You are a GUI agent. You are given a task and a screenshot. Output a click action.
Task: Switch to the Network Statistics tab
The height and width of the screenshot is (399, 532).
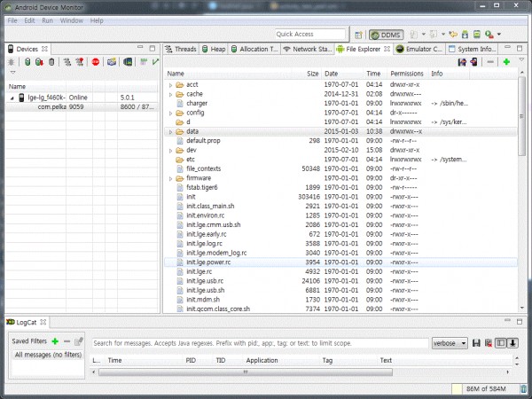point(308,49)
